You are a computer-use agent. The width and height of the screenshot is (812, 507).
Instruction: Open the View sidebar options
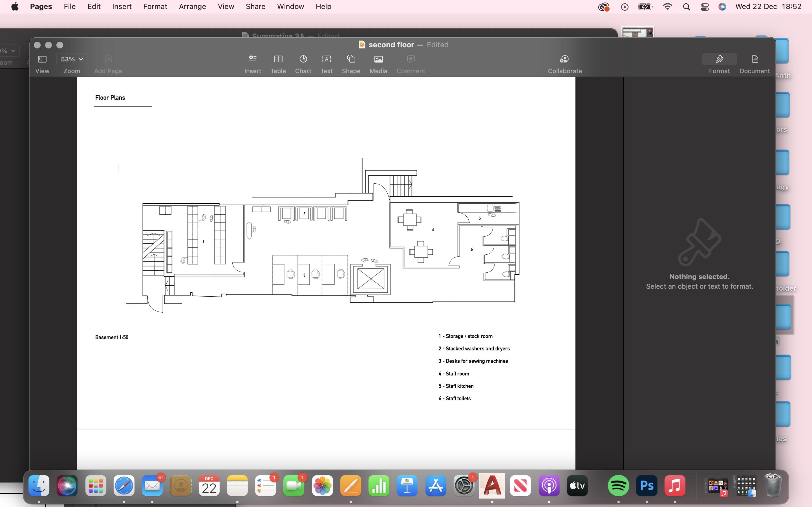[42, 60]
